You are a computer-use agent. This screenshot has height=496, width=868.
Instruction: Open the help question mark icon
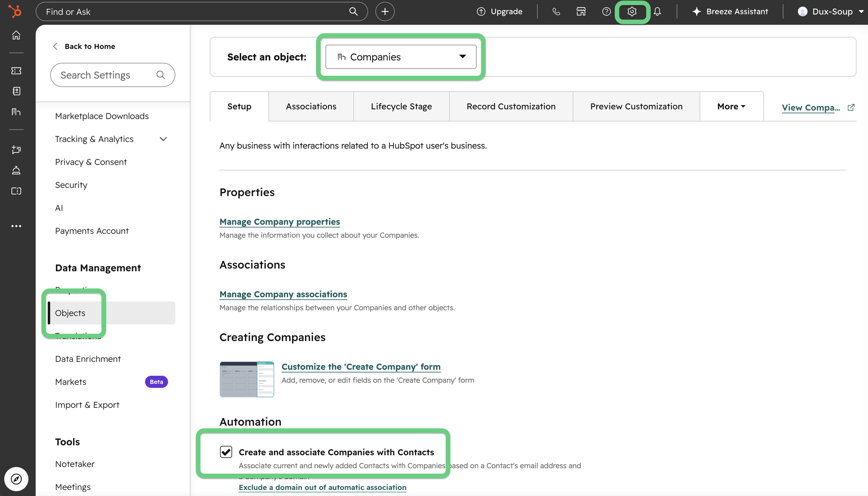(x=606, y=11)
